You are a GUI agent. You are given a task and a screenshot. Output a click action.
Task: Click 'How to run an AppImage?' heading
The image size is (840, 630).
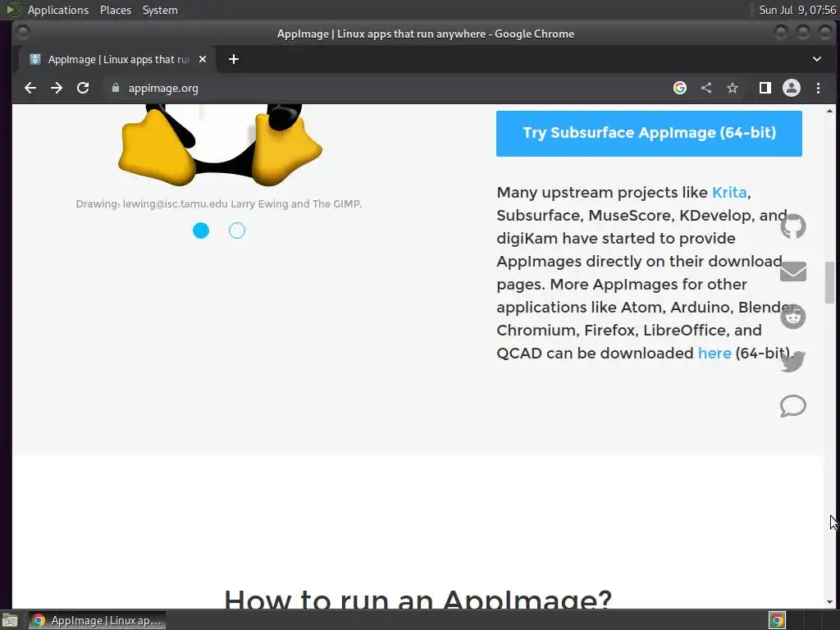[418, 598]
